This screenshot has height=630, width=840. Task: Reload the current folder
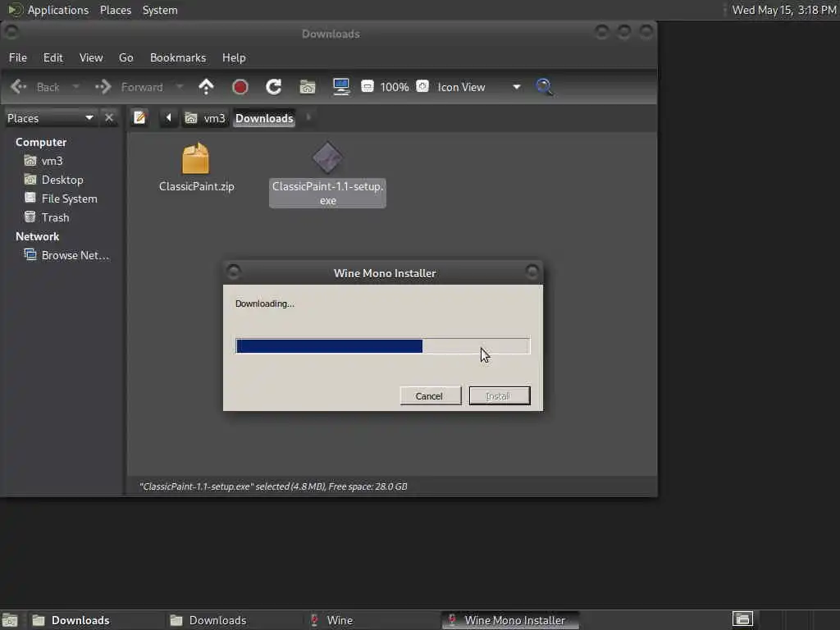point(274,87)
